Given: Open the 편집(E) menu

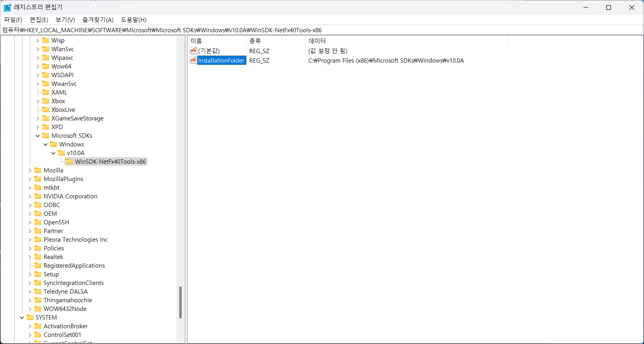Looking at the screenshot, I should (39, 20).
